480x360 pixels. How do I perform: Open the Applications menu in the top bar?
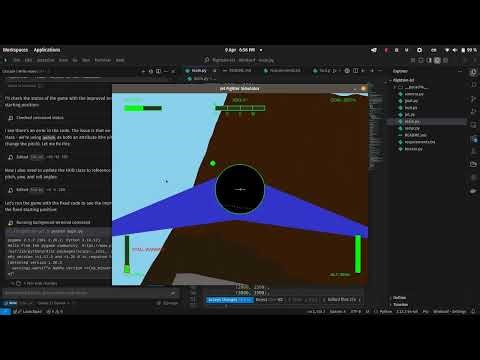pos(47,50)
